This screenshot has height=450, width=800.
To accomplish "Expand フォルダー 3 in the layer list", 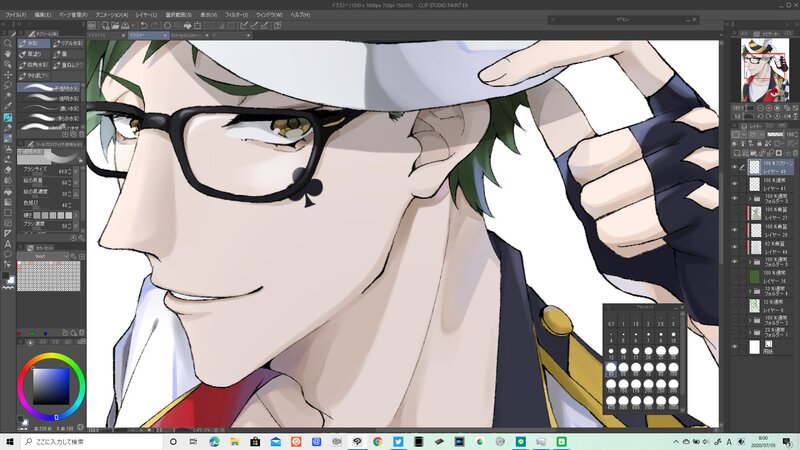I will 751,198.
